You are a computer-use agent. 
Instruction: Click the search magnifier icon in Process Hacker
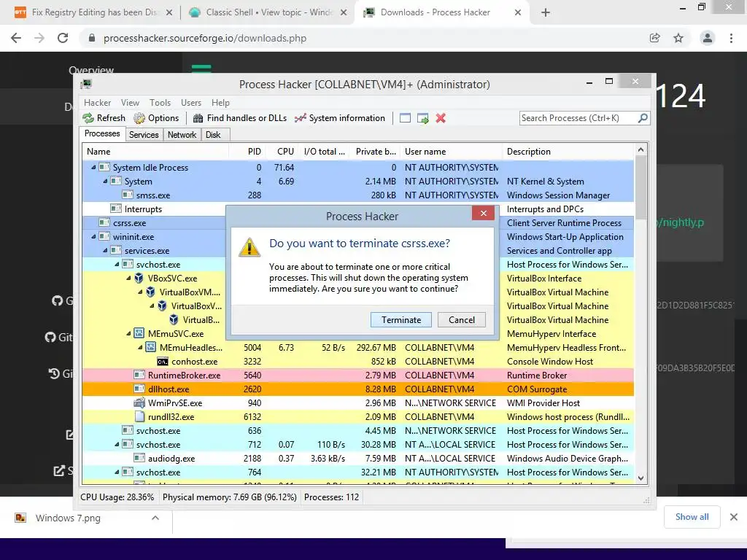pos(643,117)
